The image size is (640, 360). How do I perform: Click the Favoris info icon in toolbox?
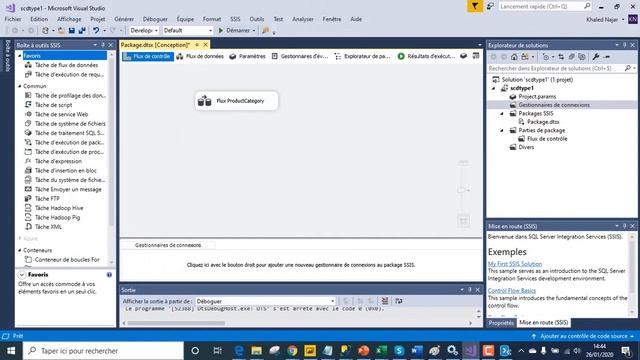pos(109,275)
